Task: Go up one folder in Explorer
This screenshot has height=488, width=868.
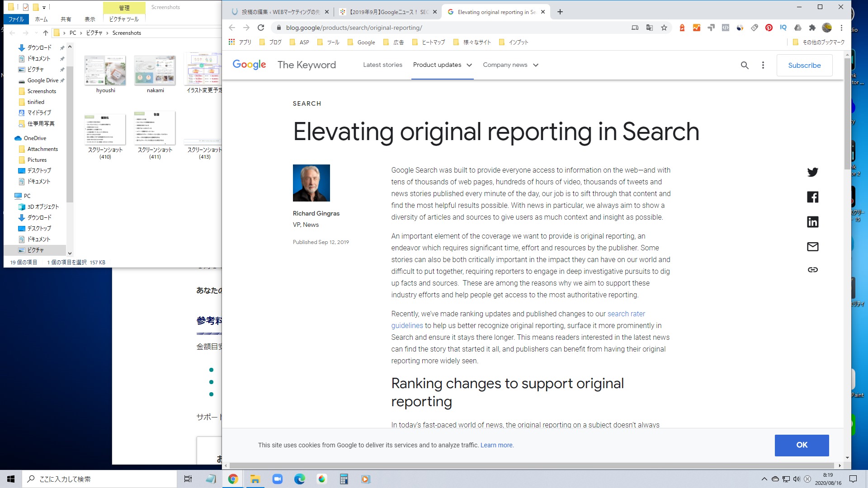Action: click(45, 33)
